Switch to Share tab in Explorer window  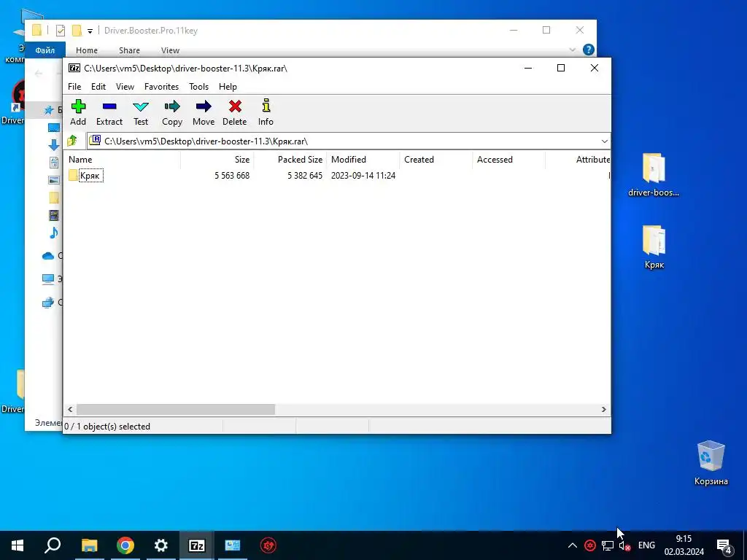pos(129,50)
